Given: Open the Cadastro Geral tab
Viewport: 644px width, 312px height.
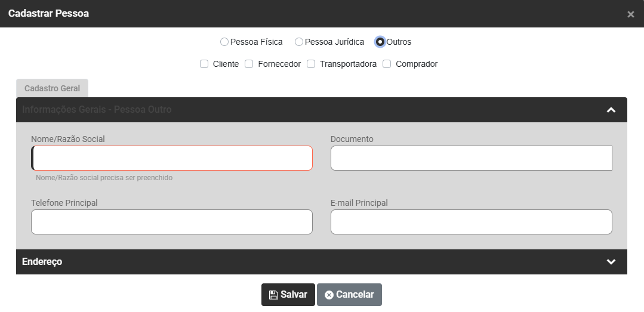Looking at the screenshot, I should click(52, 88).
